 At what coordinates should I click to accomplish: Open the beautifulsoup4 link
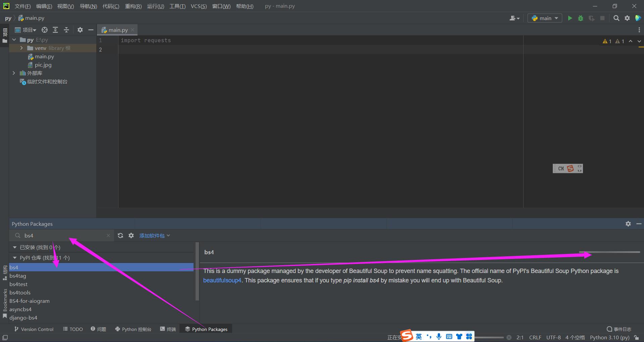[x=222, y=280]
